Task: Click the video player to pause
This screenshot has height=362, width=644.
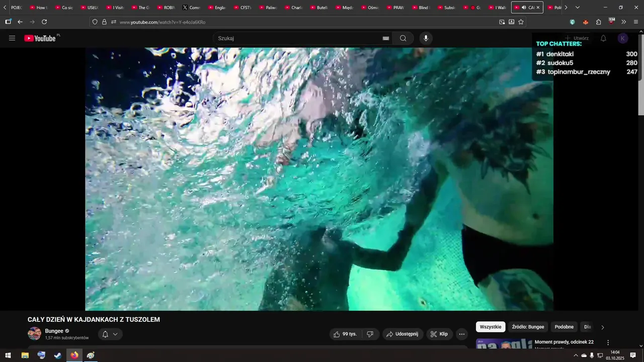Action: [x=319, y=179]
